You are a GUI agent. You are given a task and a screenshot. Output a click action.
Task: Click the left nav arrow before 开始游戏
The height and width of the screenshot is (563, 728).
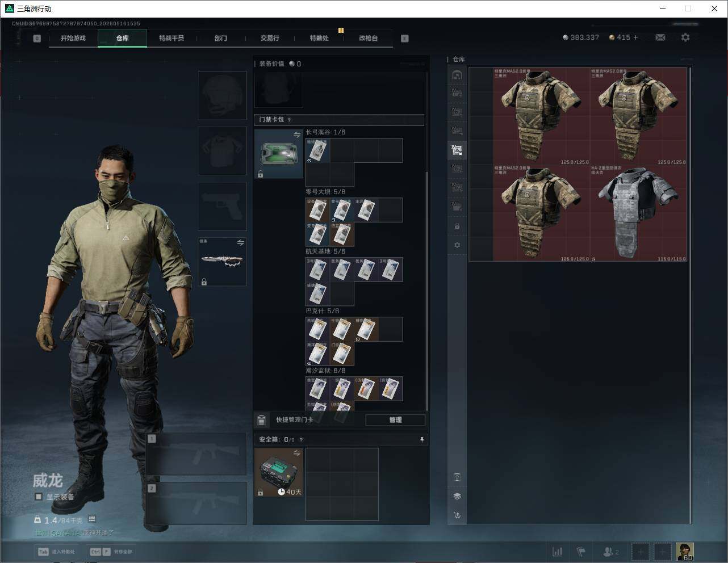[37, 39]
